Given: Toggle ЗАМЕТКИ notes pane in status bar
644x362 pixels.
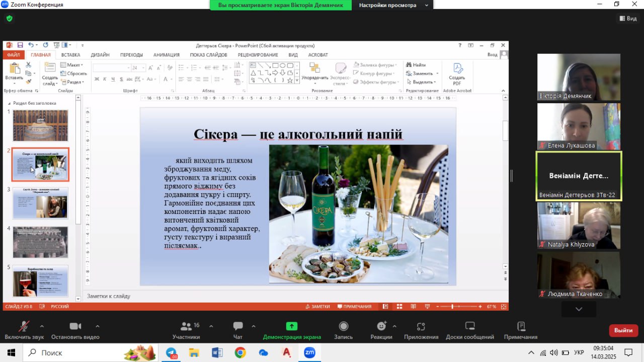Looking at the screenshot, I should [317, 307].
